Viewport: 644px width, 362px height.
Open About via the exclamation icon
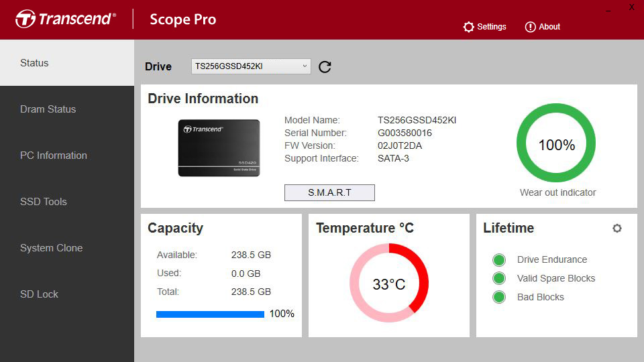[x=530, y=27]
